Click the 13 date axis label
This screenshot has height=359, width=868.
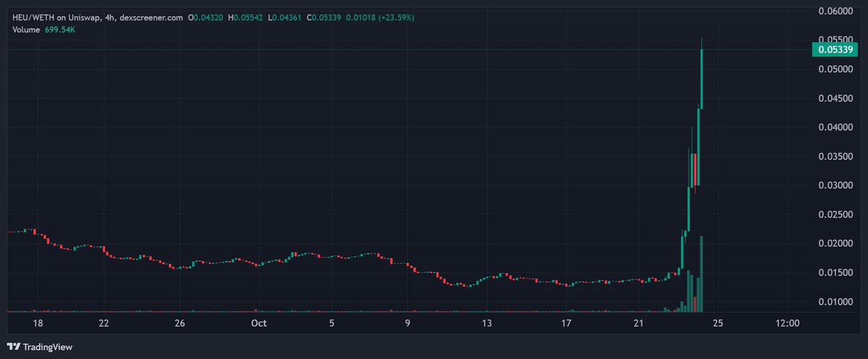pos(488,323)
